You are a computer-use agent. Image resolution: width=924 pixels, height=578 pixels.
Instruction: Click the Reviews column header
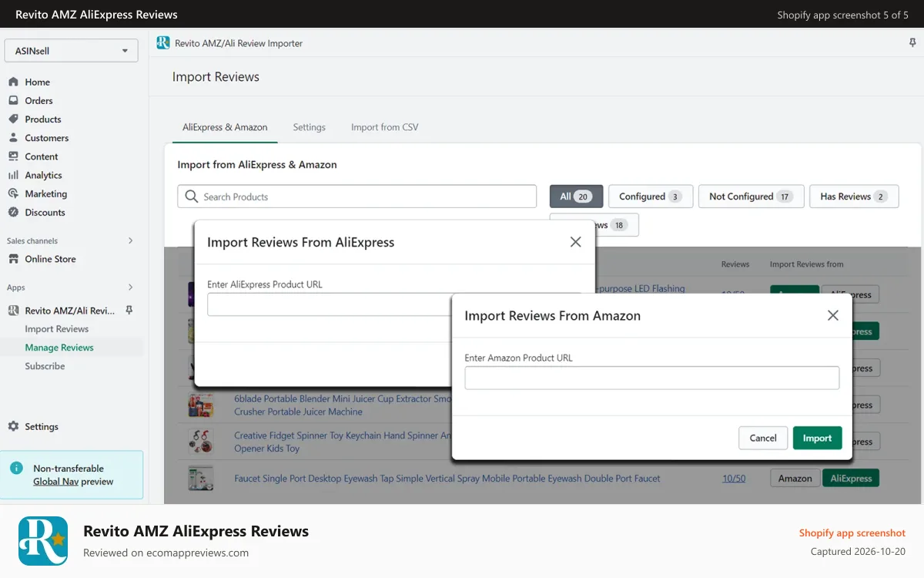click(x=735, y=264)
